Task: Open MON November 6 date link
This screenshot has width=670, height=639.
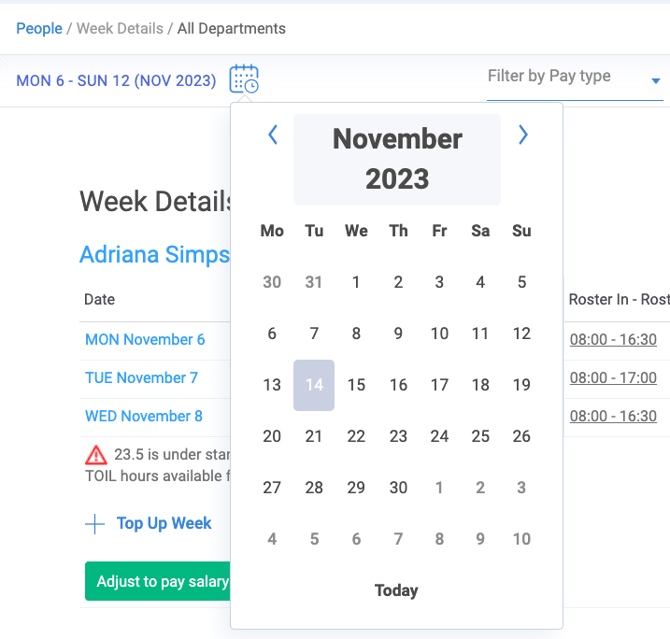Action: 145,339
